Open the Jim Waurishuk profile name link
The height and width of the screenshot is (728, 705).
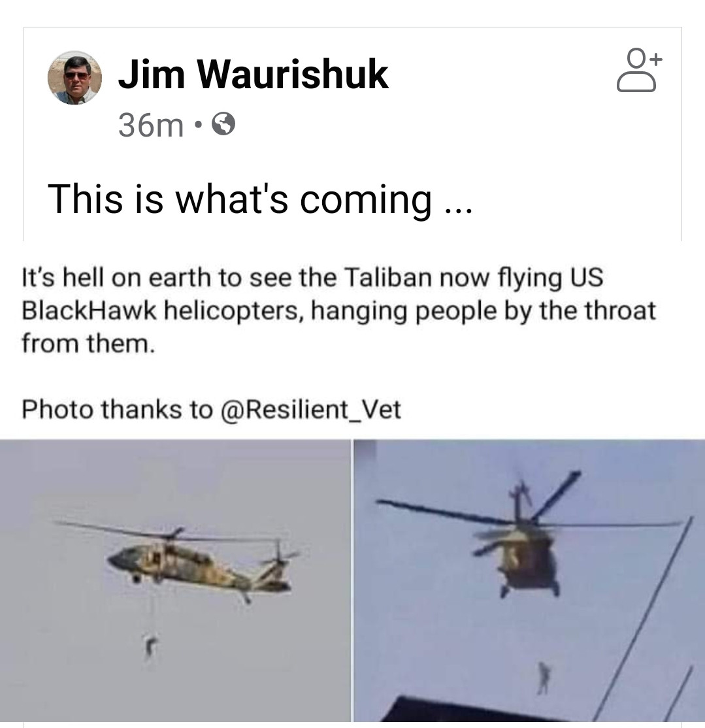pos(254,74)
